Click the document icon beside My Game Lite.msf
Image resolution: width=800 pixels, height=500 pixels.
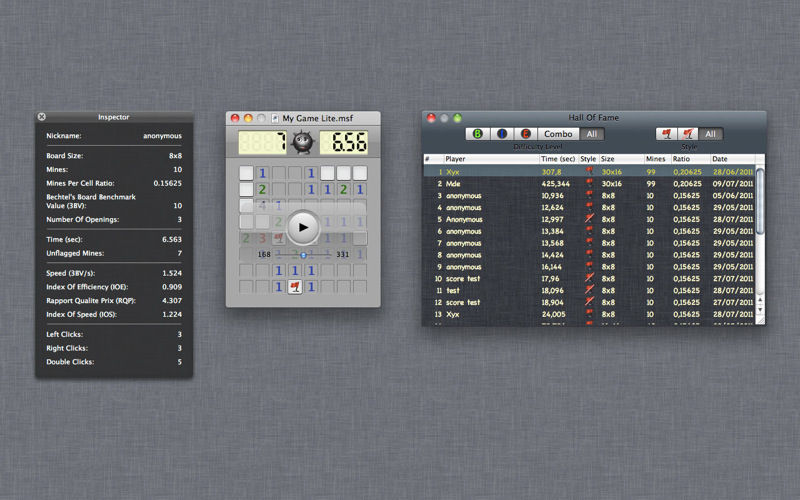(x=274, y=118)
